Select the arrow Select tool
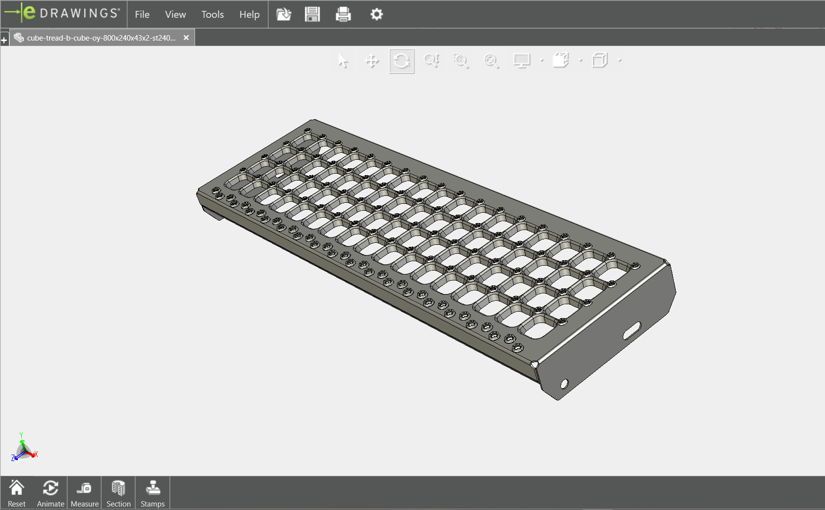Screen dimensions: 825x510 (343, 61)
